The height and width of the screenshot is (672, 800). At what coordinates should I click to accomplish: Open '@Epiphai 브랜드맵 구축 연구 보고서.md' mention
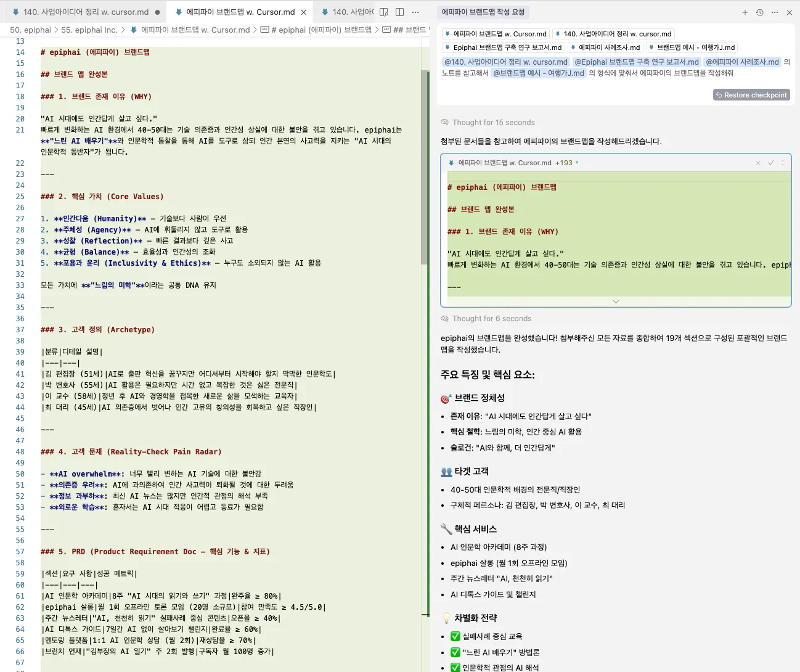click(637, 62)
